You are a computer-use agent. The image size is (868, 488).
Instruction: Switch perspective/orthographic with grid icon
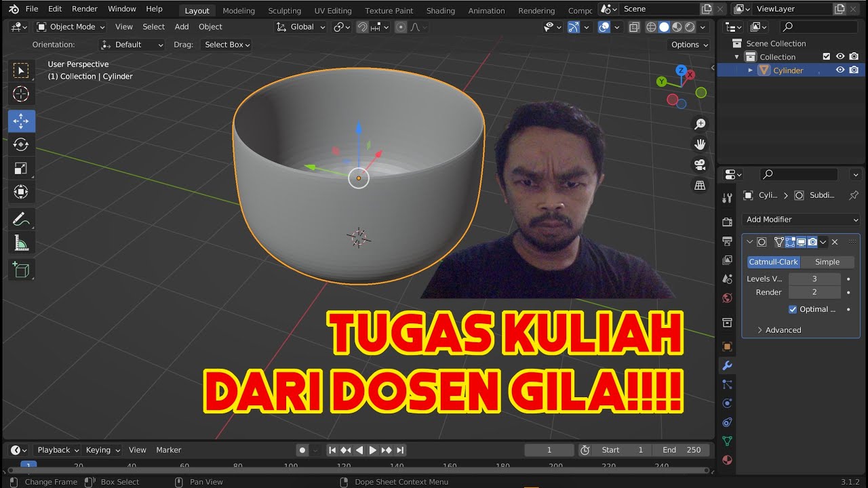pos(700,185)
